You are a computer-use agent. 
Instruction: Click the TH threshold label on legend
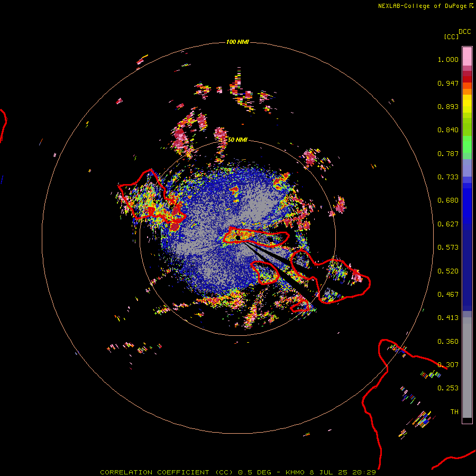point(454,412)
